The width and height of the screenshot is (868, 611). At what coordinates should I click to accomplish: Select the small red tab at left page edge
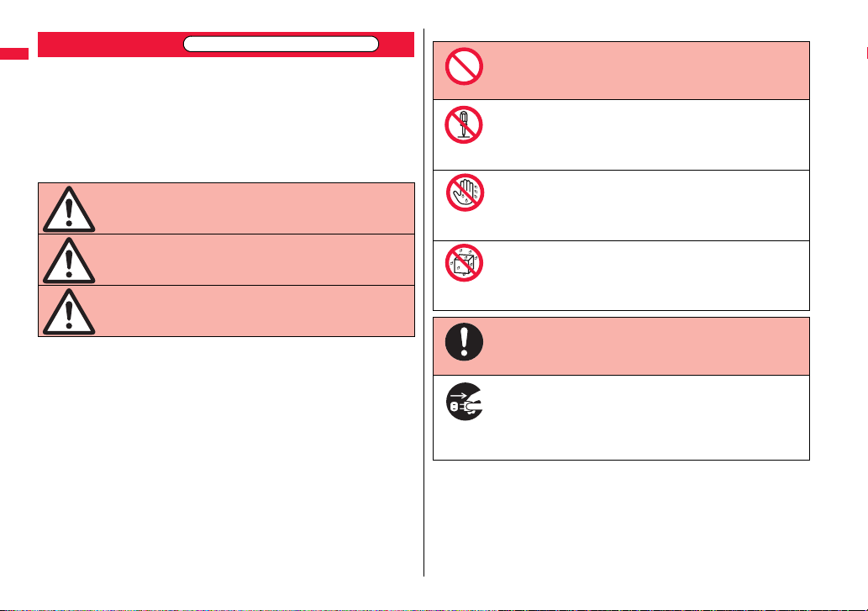[x=14, y=54]
